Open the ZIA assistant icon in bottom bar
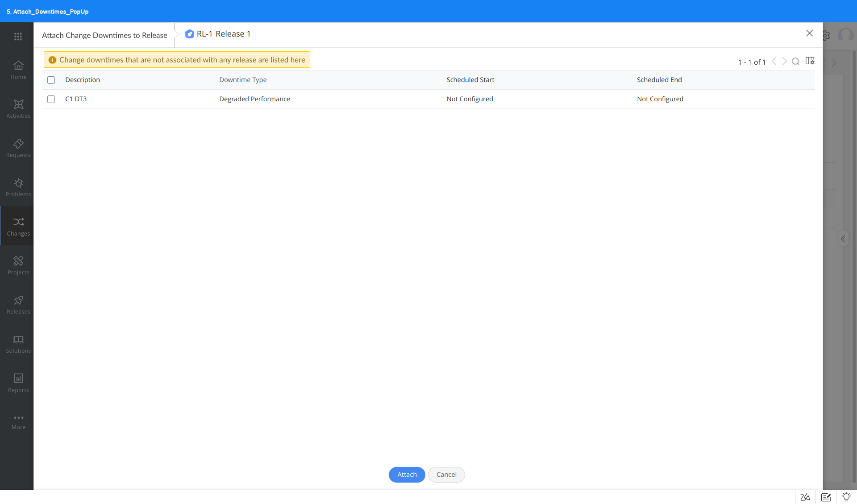This screenshot has width=857, height=504. click(x=805, y=497)
